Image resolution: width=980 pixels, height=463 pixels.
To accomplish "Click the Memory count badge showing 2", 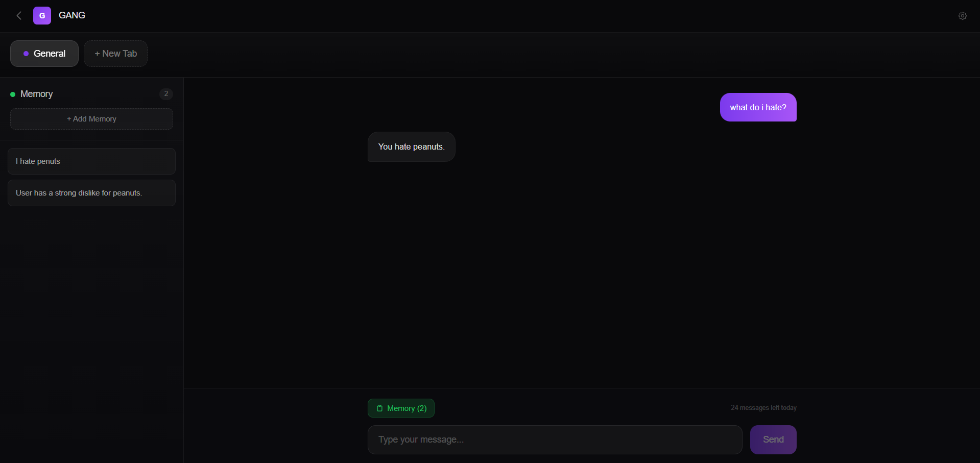I will click(x=166, y=94).
